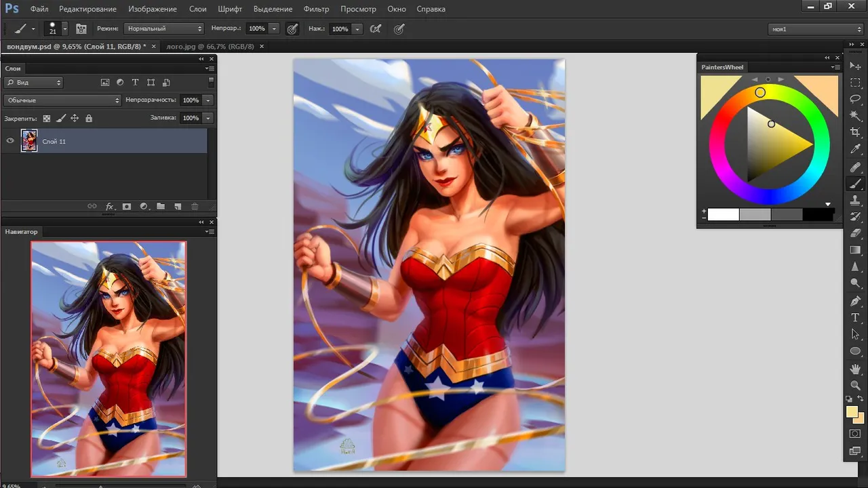Open layer Заливка dropdown arrow
Viewport: 868px width, 488px height.
[x=208, y=118]
